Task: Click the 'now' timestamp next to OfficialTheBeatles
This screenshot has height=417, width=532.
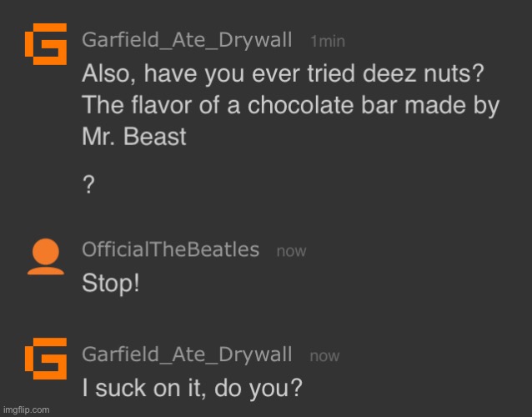Action: pos(291,250)
